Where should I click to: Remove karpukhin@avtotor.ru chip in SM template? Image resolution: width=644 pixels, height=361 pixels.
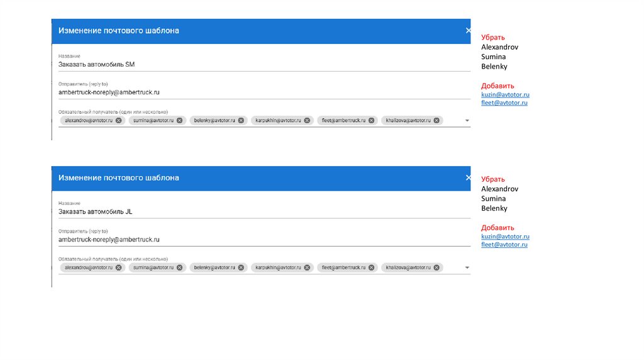pyautogui.click(x=307, y=120)
